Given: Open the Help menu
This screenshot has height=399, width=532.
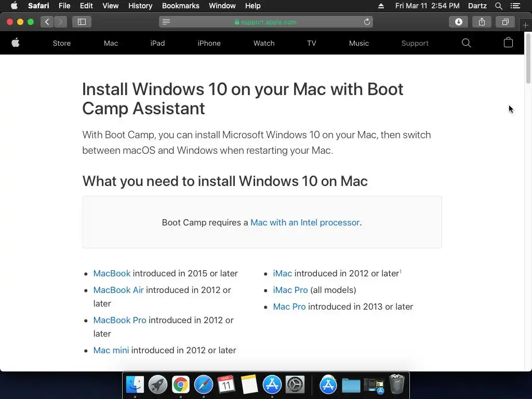Looking at the screenshot, I should pyautogui.click(x=253, y=6).
